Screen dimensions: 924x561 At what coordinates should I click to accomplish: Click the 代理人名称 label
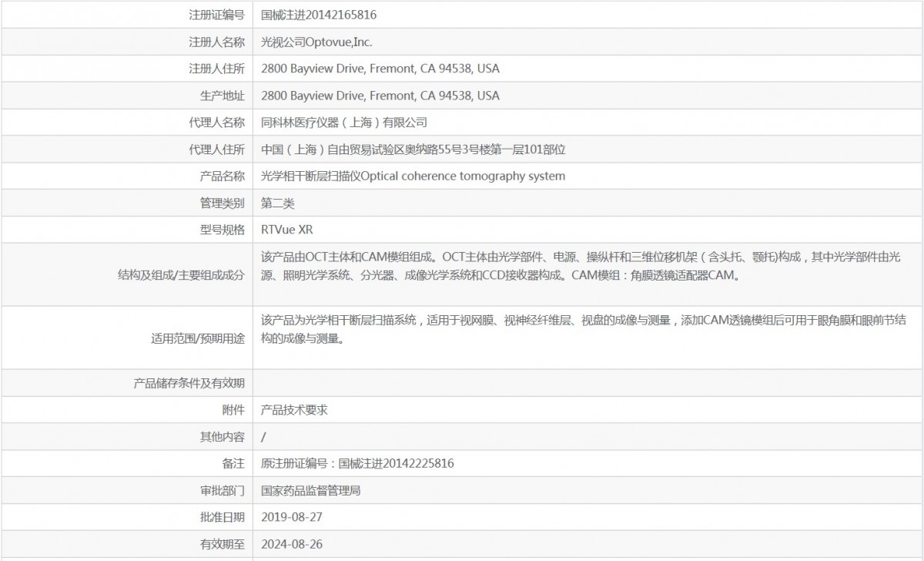[x=216, y=123]
